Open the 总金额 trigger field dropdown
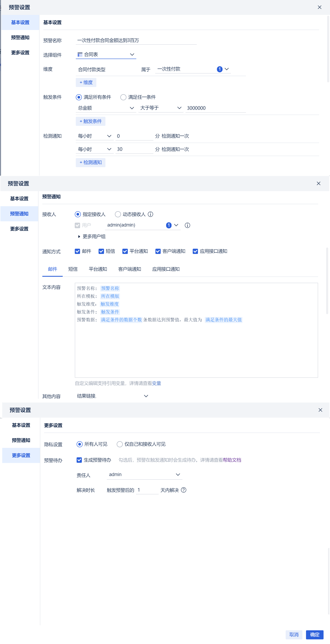 coord(106,108)
